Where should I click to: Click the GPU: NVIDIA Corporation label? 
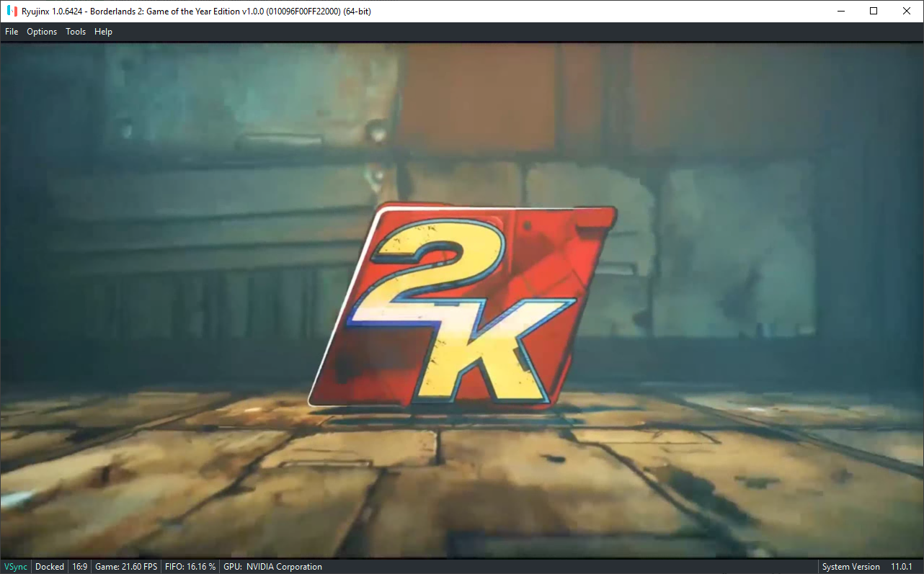click(272, 567)
